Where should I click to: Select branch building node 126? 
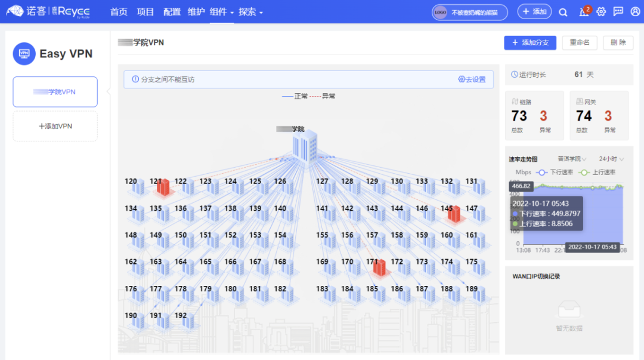pyautogui.click(x=287, y=187)
